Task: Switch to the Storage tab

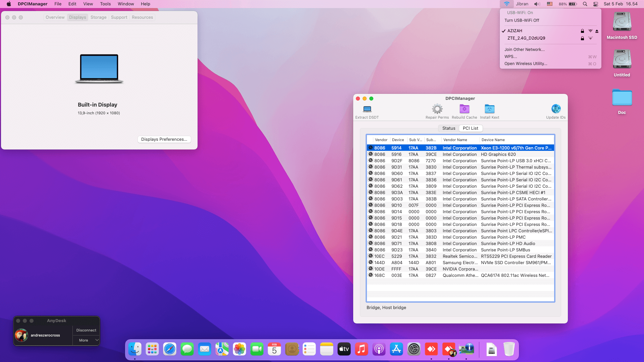Action: click(x=98, y=17)
